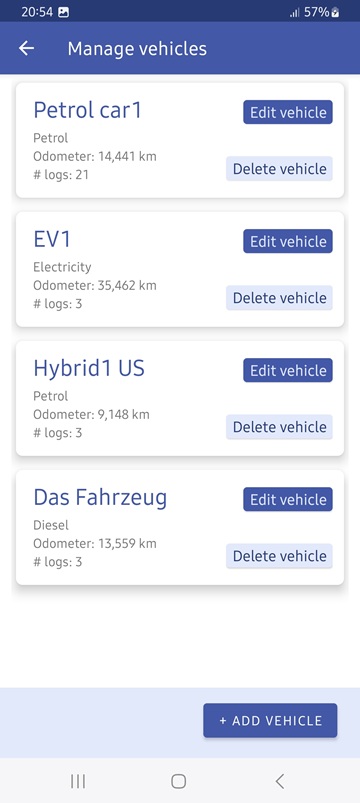Edit the EV1 vehicle
This screenshot has width=360, height=803.
[288, 241]
